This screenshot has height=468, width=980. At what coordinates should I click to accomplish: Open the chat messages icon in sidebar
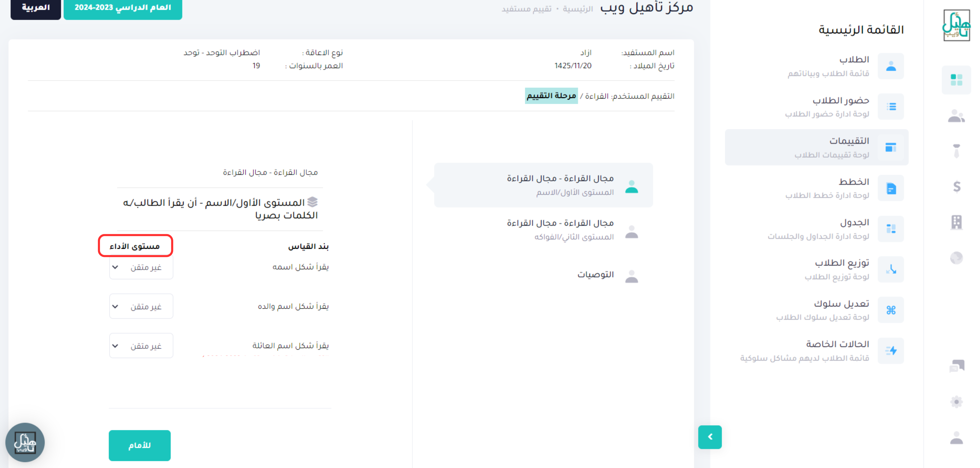tap(956, 366)
